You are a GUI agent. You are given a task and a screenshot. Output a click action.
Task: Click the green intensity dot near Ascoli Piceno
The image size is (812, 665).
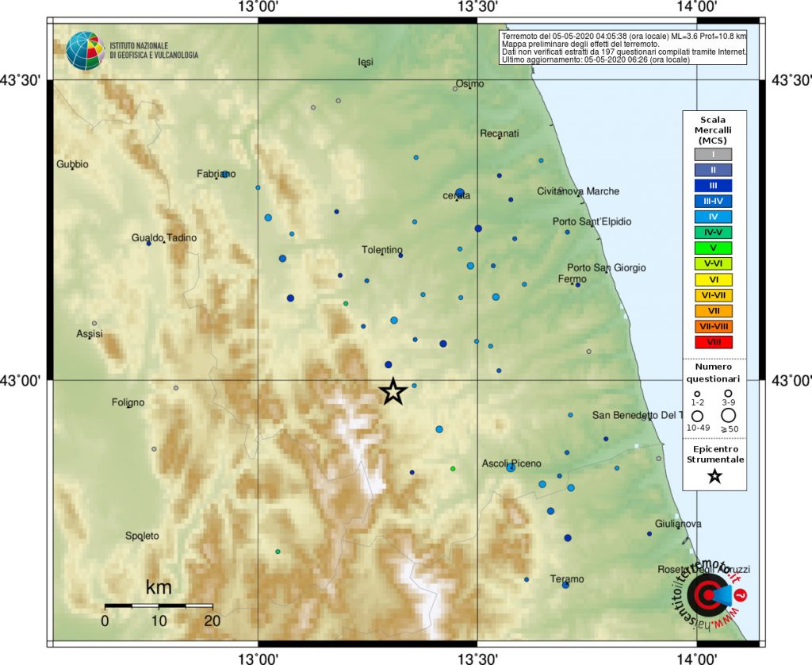pyautogui.click(x=453, y=468)
